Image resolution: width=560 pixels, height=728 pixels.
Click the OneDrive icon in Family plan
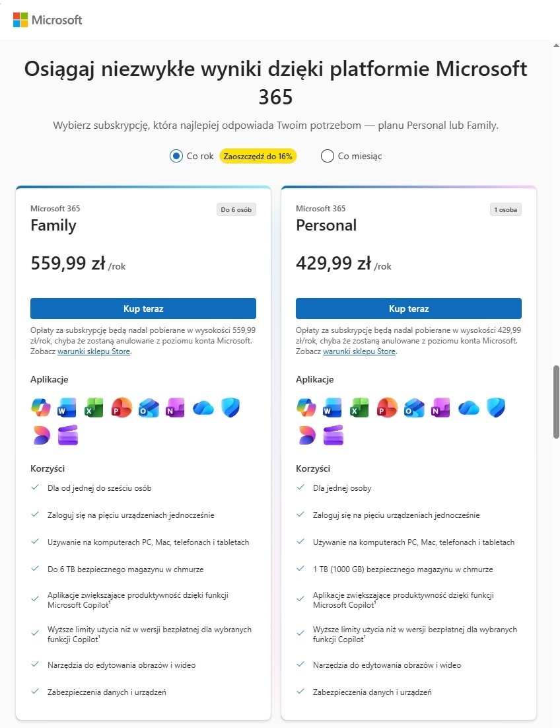[x=203, y=408]
